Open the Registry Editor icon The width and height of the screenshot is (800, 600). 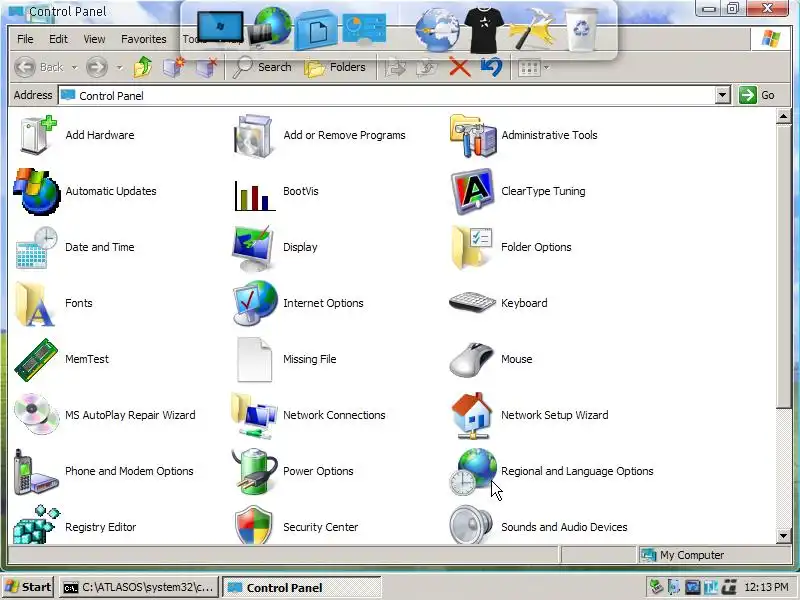coord(36,526)
